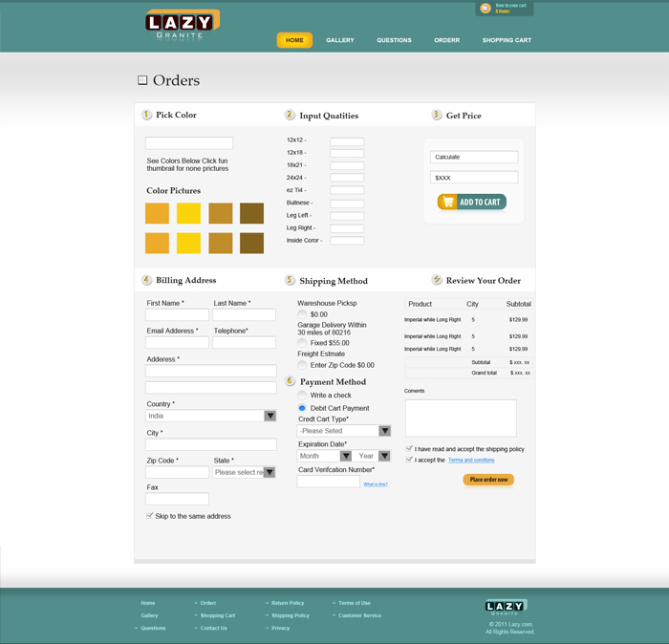This screenshot has width=669, height=644.
Task: Click the Zip Code field
Action: coord(177,472)
